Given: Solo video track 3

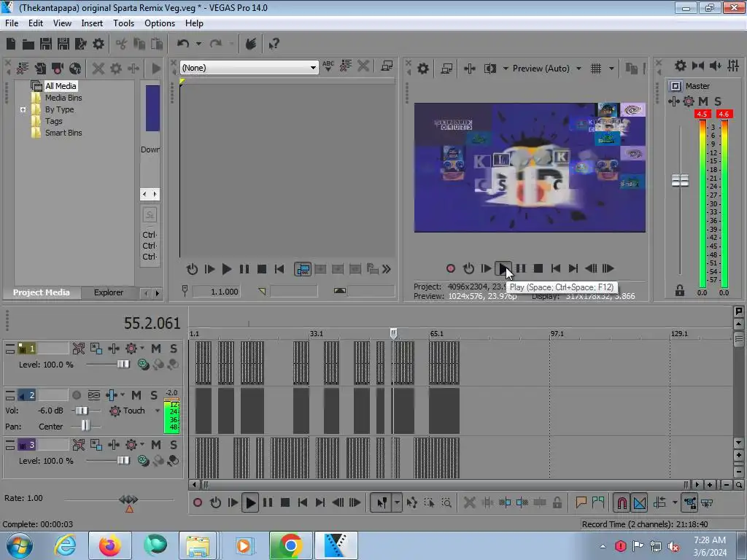Looking at the screenshot, I should (x=174, y=445).
